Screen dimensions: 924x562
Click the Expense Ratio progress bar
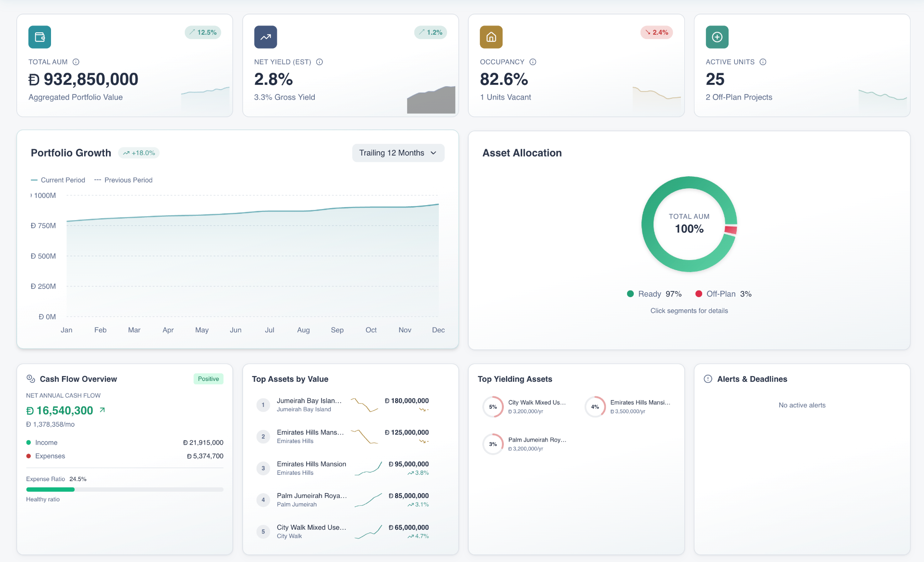click(x=125, y=489)
